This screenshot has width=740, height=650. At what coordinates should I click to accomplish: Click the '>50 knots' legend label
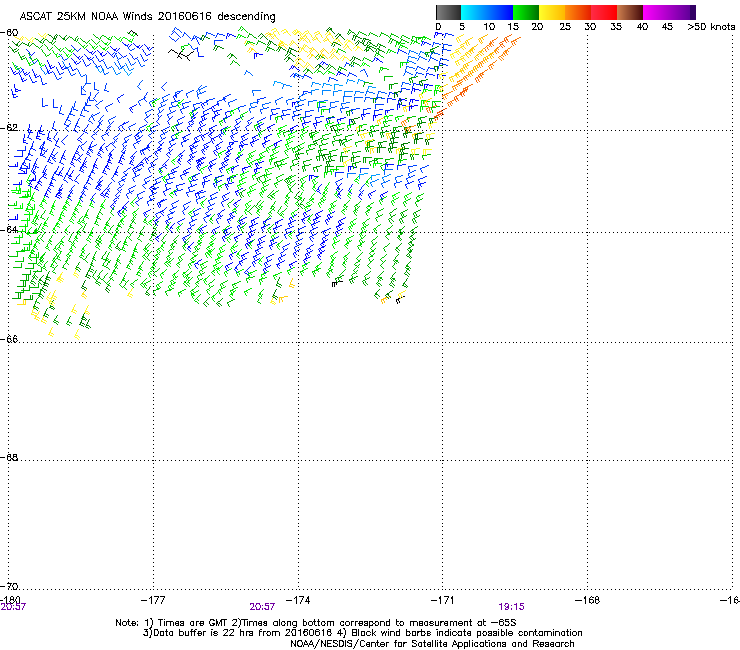click(x=711, y=27)
